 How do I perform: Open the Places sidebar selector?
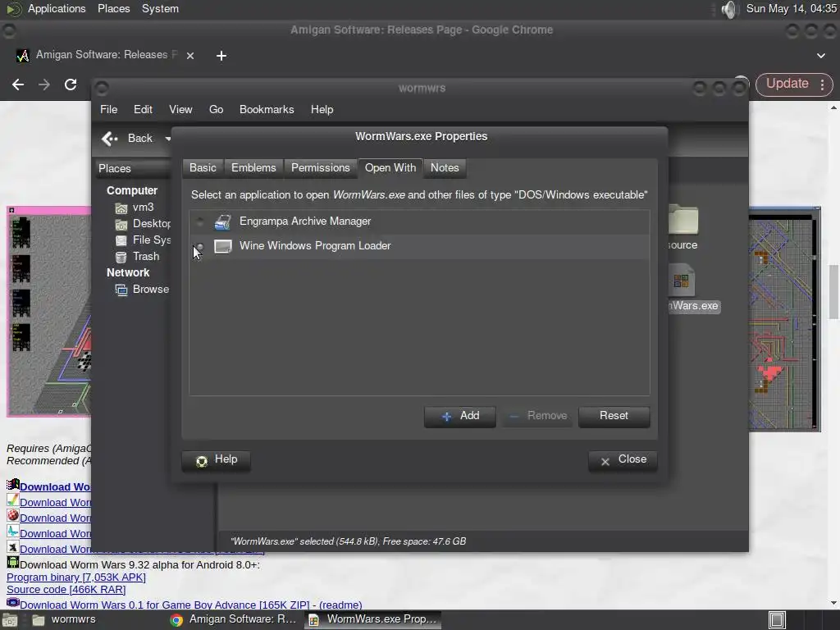tap(134, 168)
